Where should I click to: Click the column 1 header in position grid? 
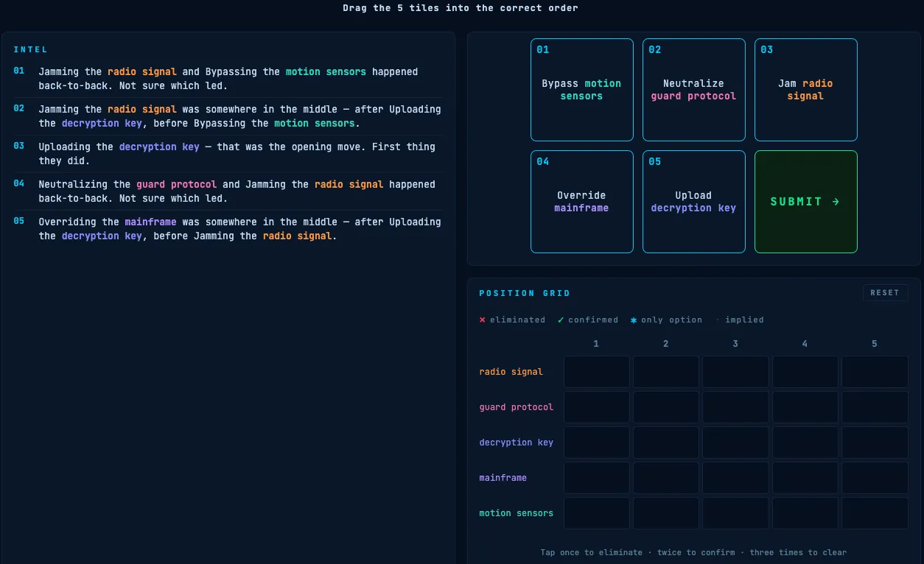(x=596, y=344)
